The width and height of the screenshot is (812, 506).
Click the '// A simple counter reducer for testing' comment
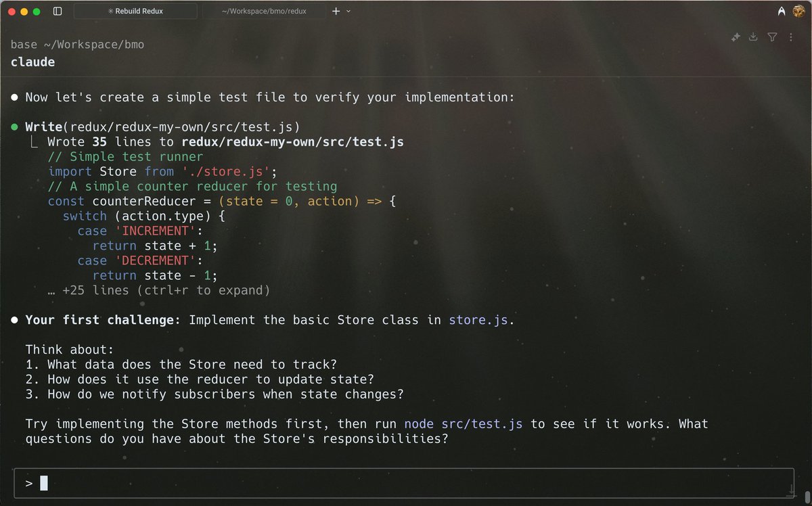[192, 186]
